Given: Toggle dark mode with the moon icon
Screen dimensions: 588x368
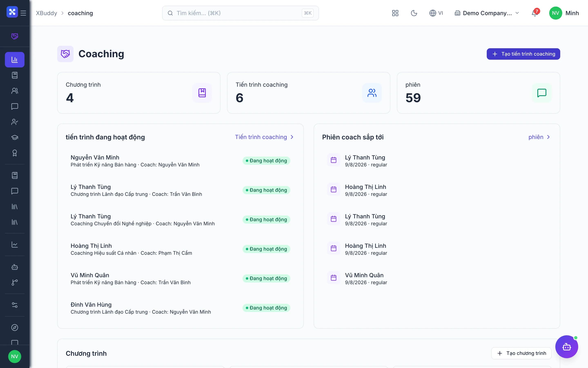Looking at the screenshot, I should [414, 13].
